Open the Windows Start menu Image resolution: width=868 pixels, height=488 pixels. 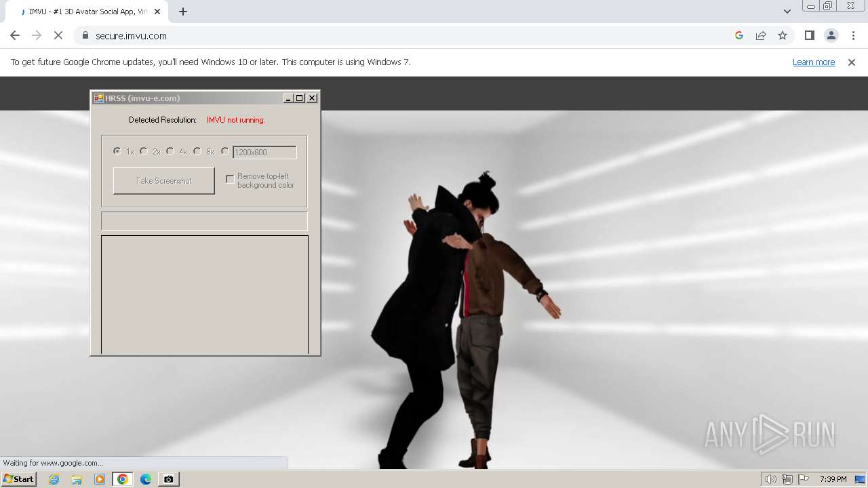coord(18,479)
